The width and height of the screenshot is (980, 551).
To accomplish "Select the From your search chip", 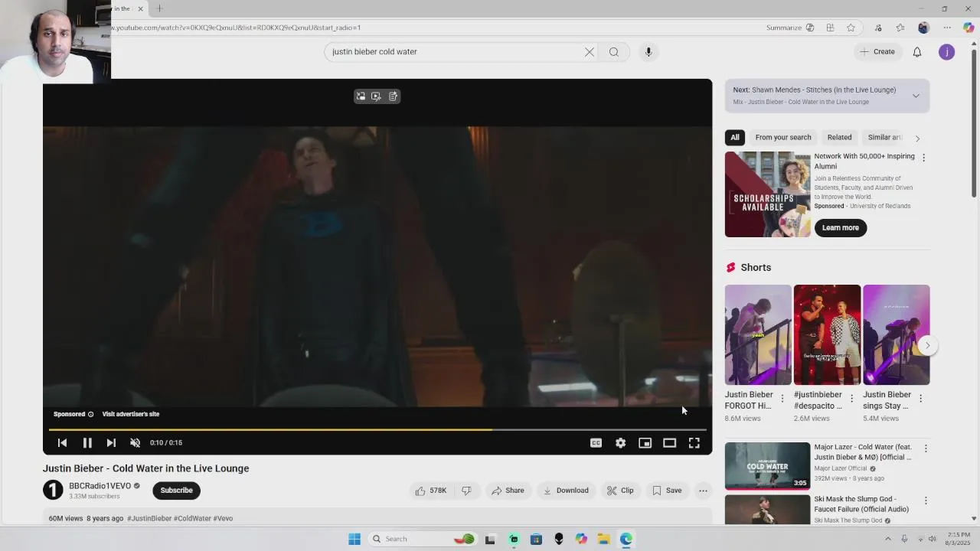I will [783, 138].
